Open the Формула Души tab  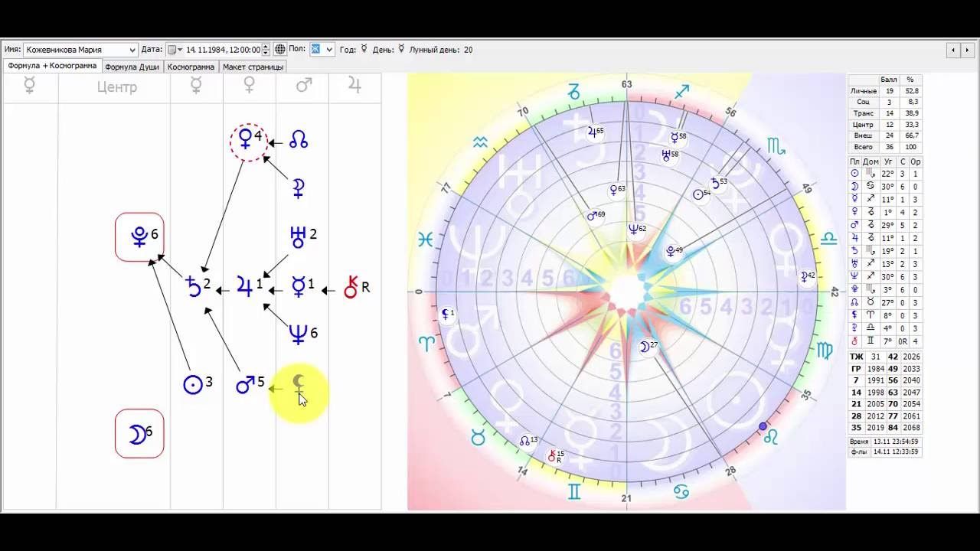point(132,67)
